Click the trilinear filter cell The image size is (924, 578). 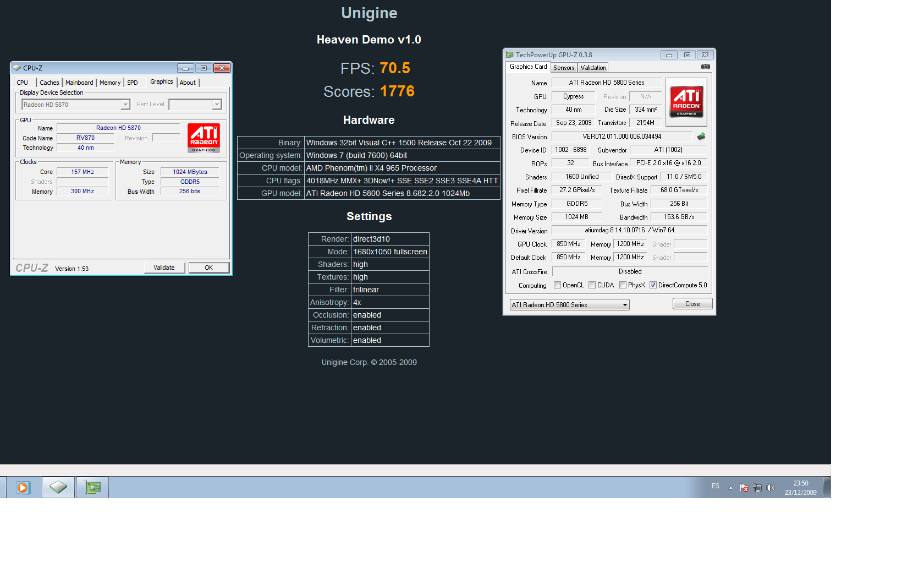tap(390, 290)
